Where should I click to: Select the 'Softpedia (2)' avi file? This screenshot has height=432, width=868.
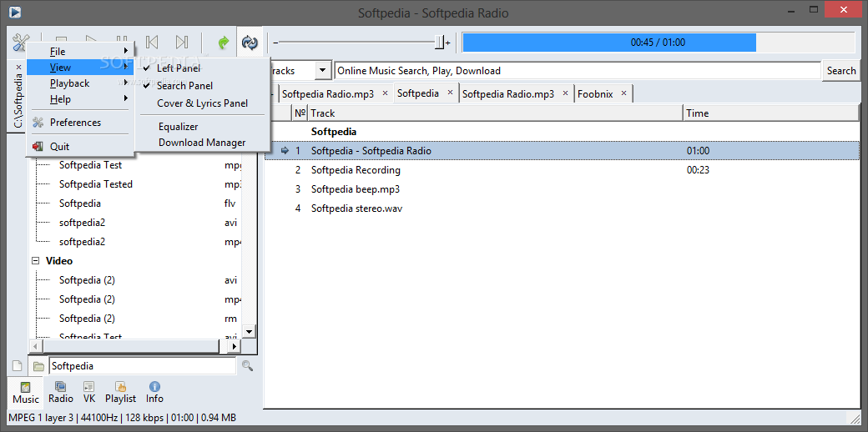click(87, 280)
